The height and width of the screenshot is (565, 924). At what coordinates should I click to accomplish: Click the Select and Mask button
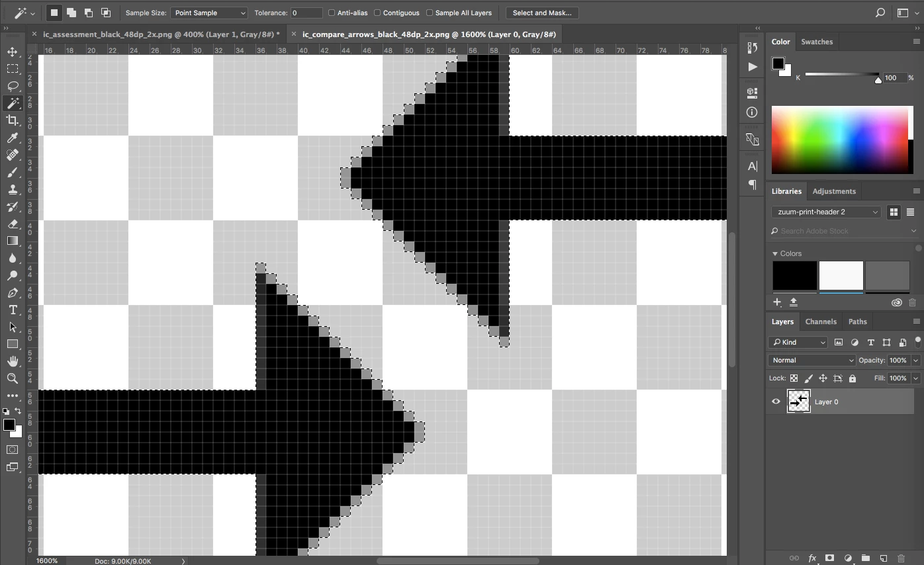click(x=542, y=13)
